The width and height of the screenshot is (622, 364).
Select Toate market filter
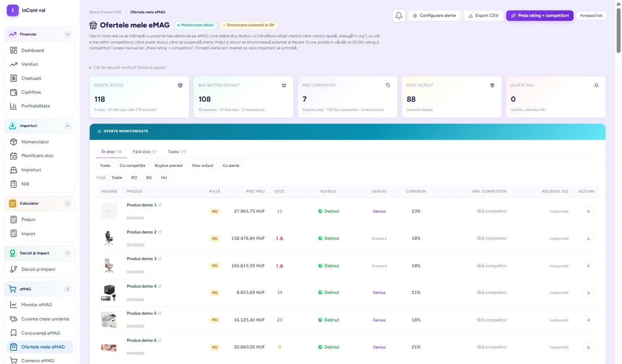[x=117, y=178]
